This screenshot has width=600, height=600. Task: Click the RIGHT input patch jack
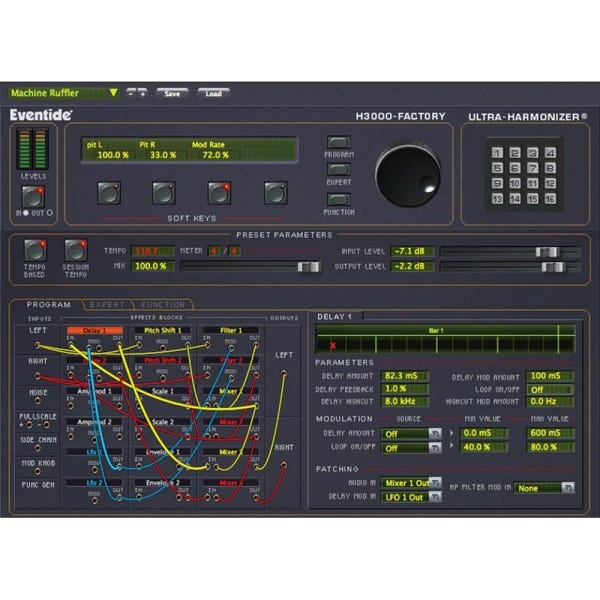coord(38,376)
